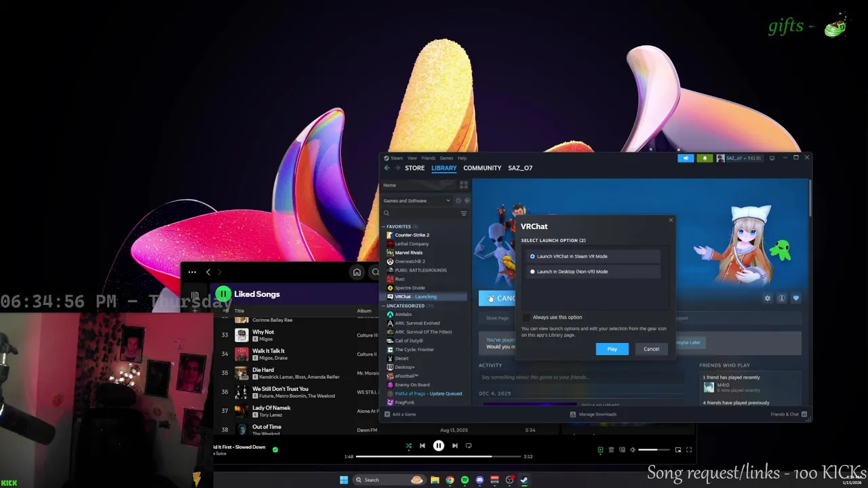This screenshot has width=868, height=488.
Task: Click Steam blue megaphone announcements button
Action: click(686, 158)
